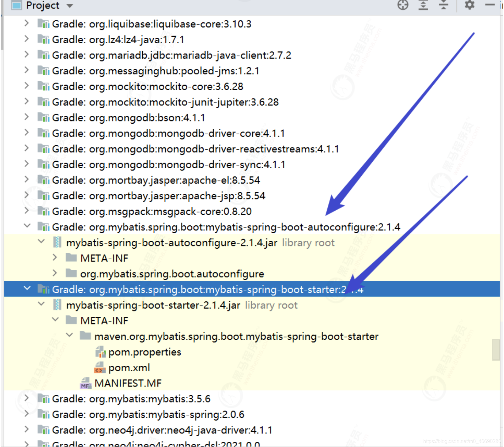The height and width of the screenshot is (447, 504).
Task: Click jar archive icon of autoconfigure-2.1.4.jar
Action: pyautogui.click(x=57, y=242)
